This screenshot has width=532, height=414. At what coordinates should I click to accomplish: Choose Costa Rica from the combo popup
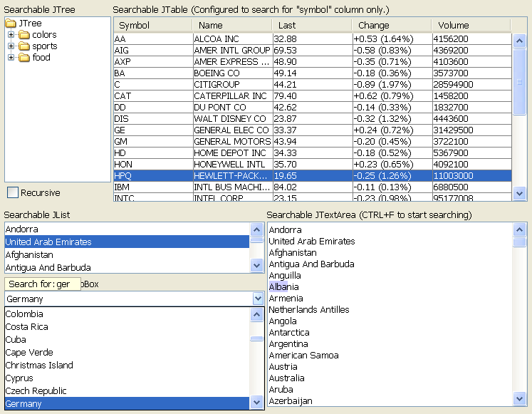point(127,326)
